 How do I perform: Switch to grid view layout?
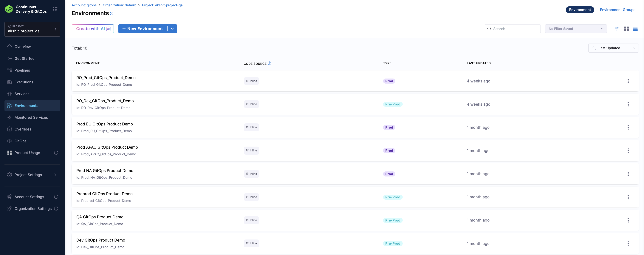pyautogui.click(x=626, y=29)
